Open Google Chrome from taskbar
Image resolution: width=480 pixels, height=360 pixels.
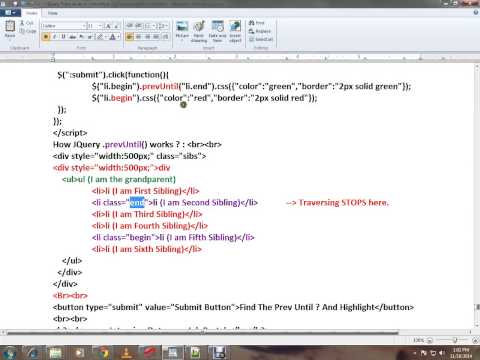[x=103, y=353]
